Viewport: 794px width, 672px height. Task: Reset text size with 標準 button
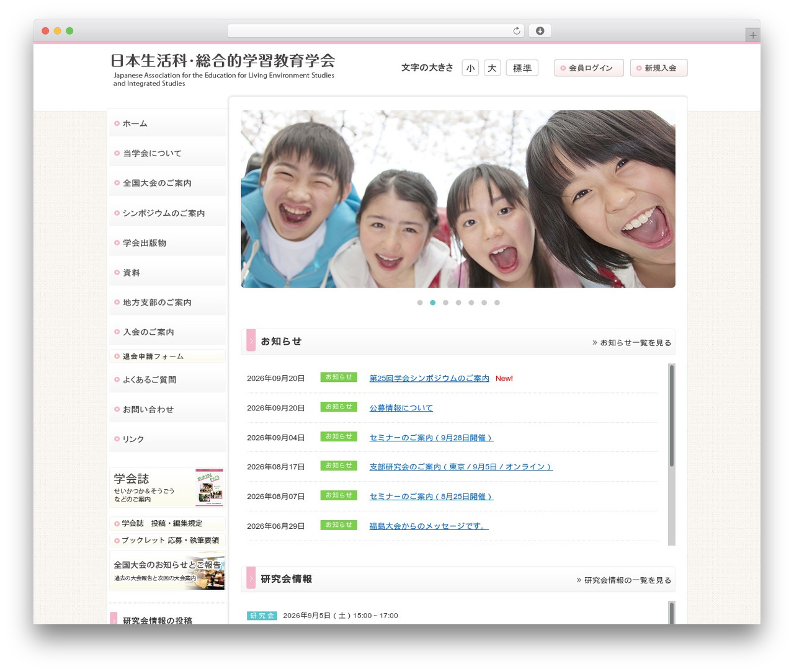522,68
